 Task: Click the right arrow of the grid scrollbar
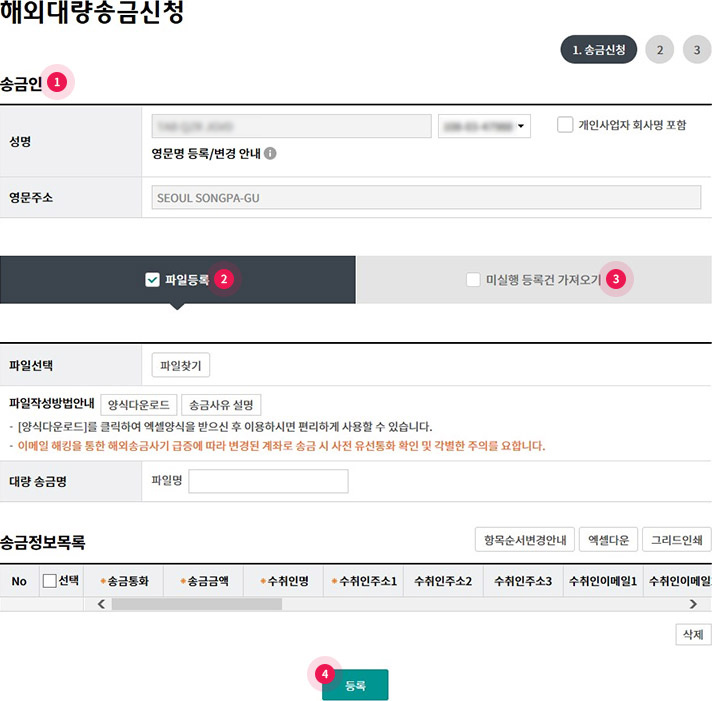tap(705, 604)
